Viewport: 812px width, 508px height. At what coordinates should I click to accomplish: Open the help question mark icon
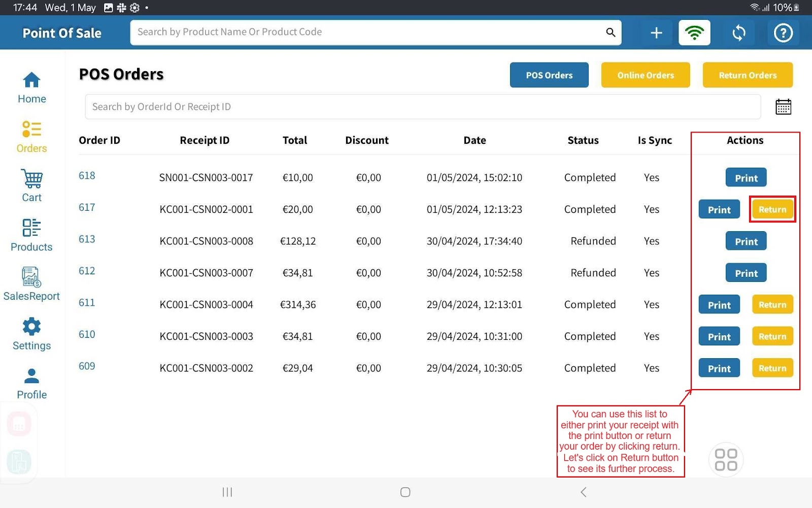(x=783, y=33)
